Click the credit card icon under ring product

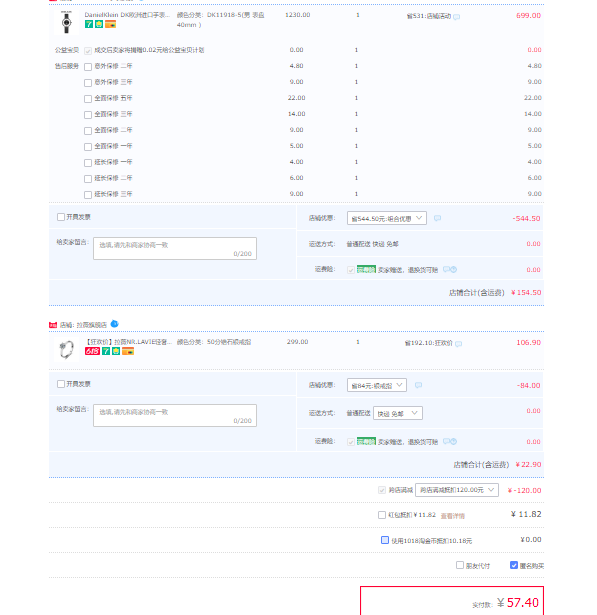coord(128,351)
